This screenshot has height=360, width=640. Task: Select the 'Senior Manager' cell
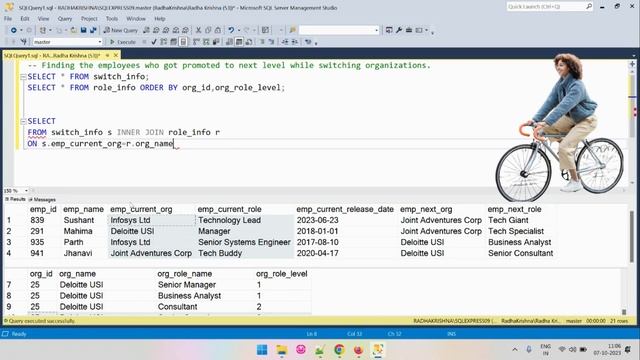[187, 284]
